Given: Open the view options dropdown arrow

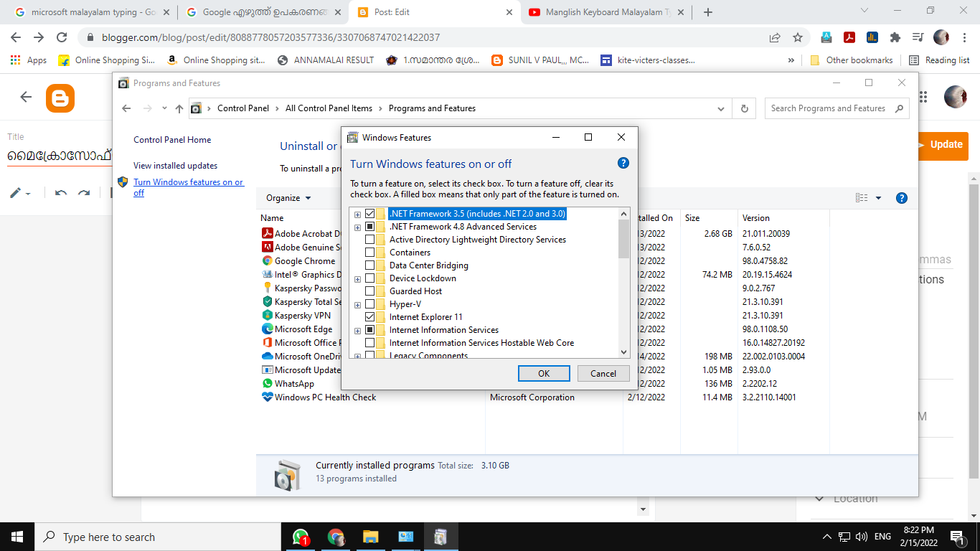Looking at the screenshot, I should (x=878, y=198).
